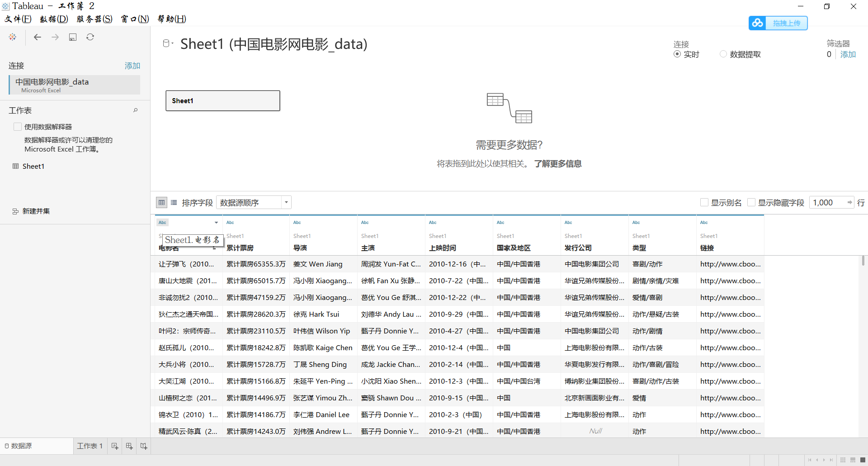Click the new story icon at bottom
The height and width of the screenshot is (466, 868).
[x=143, y=446]
